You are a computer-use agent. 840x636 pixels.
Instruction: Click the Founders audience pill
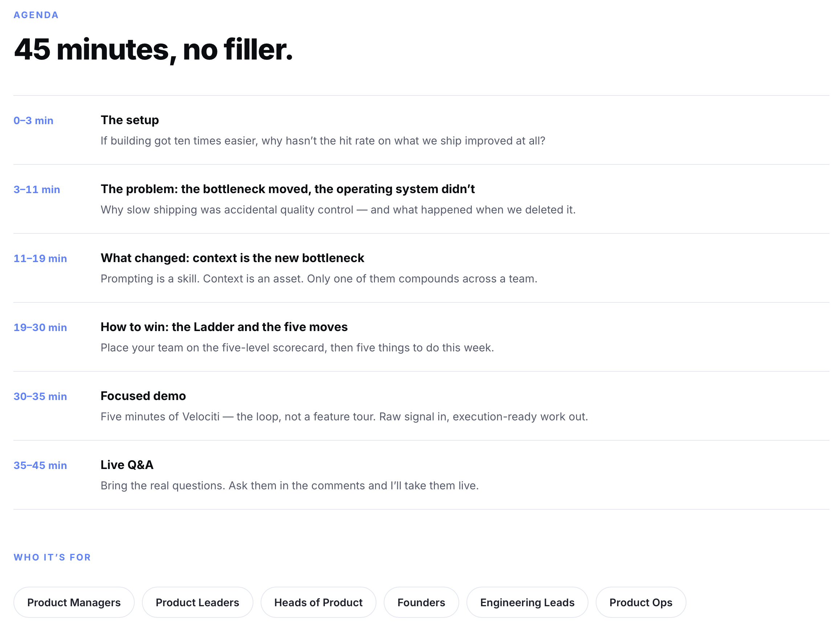tap(421, 602)
